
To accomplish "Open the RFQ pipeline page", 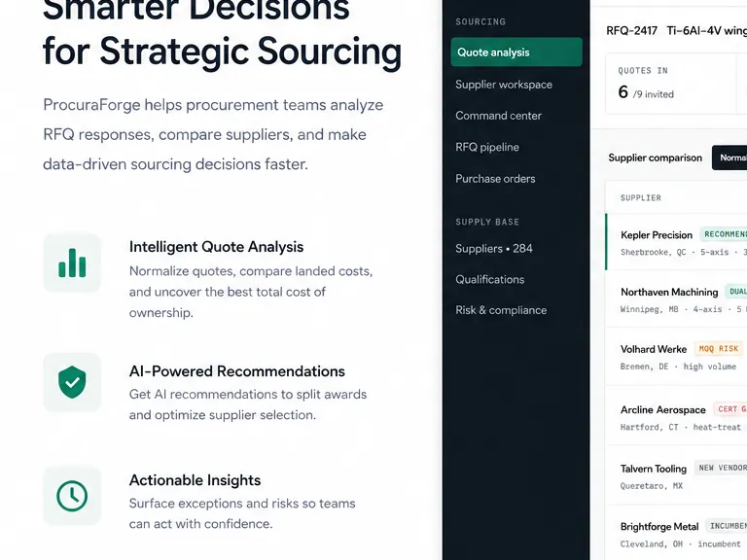I will tap(487, 147).
